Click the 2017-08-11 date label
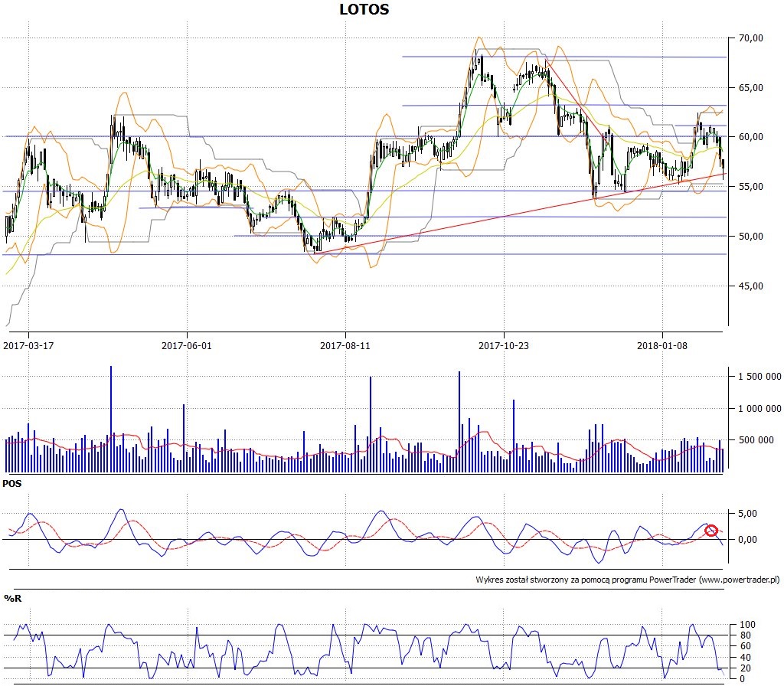 pos(345,345)
